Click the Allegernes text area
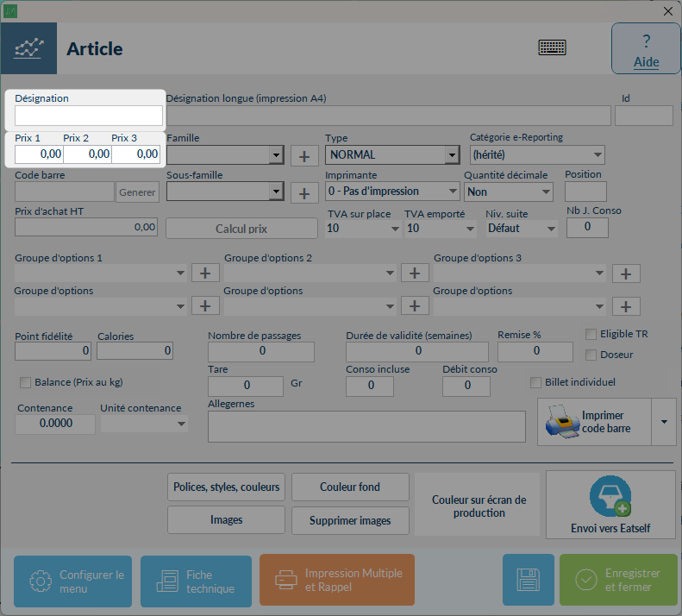 [366, 427]
